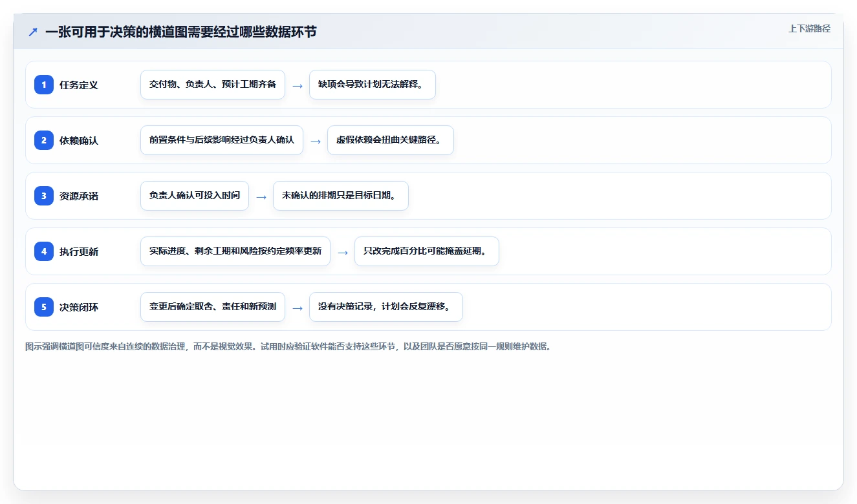Click the box 变更后确定取舍、责任和新预测

click(x=213, y=307)
